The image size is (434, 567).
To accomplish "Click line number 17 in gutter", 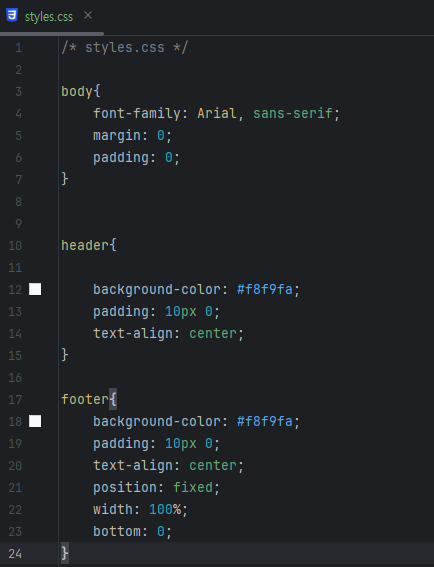I will 15,400.
